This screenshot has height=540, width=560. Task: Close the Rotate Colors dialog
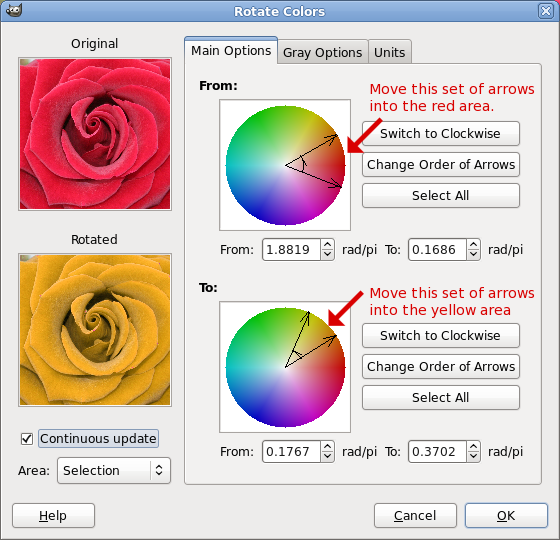[546, 11]
